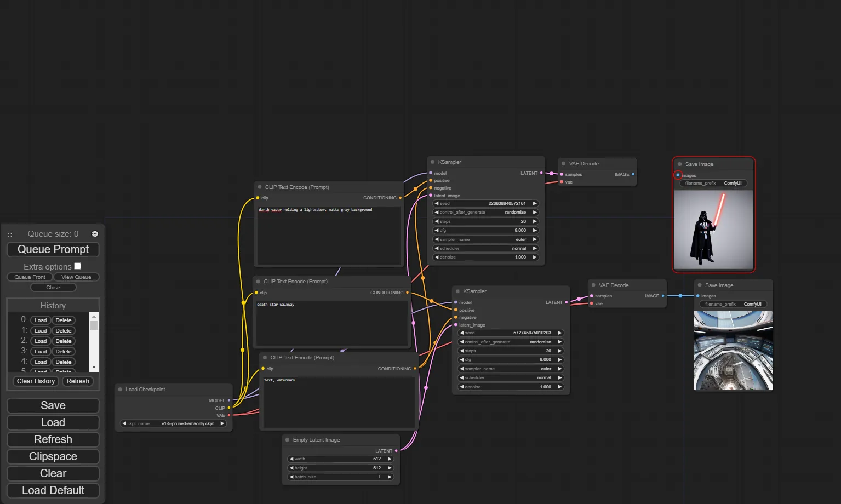Adjust denoise slider in lower KSampler

[511, 387]
